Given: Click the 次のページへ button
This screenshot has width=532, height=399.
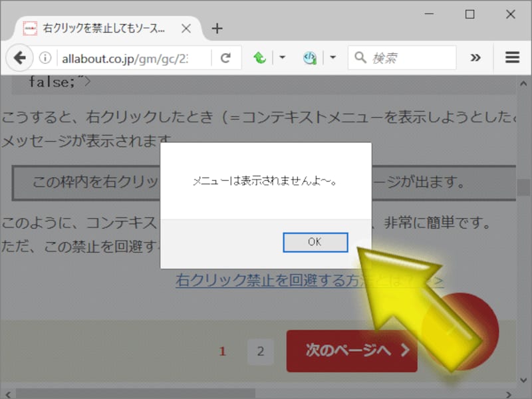Looking at the screenshot, I should (352, 351).
